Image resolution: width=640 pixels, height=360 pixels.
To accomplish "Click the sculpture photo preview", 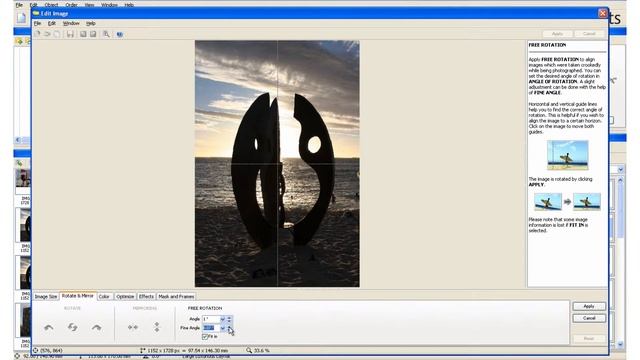I will 277,164.
